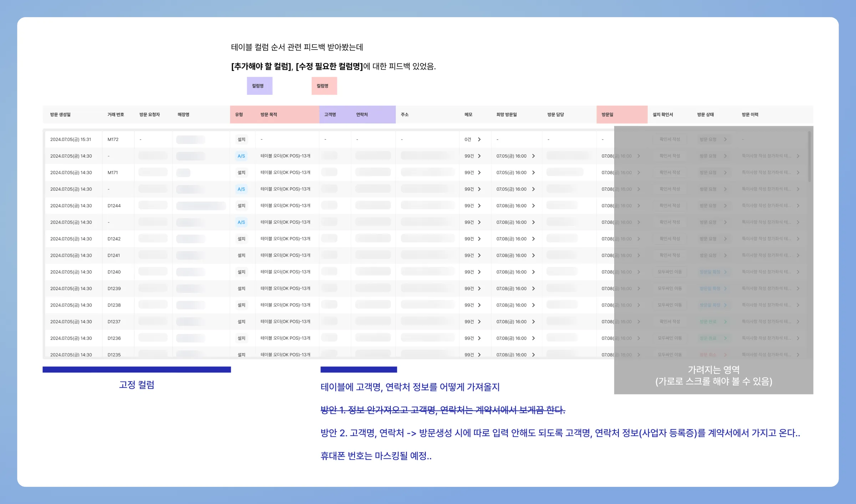The height and width of the screenshot is (504, 856).
Task: Open the memo chevron in row D1237
Action: point(479,322)
